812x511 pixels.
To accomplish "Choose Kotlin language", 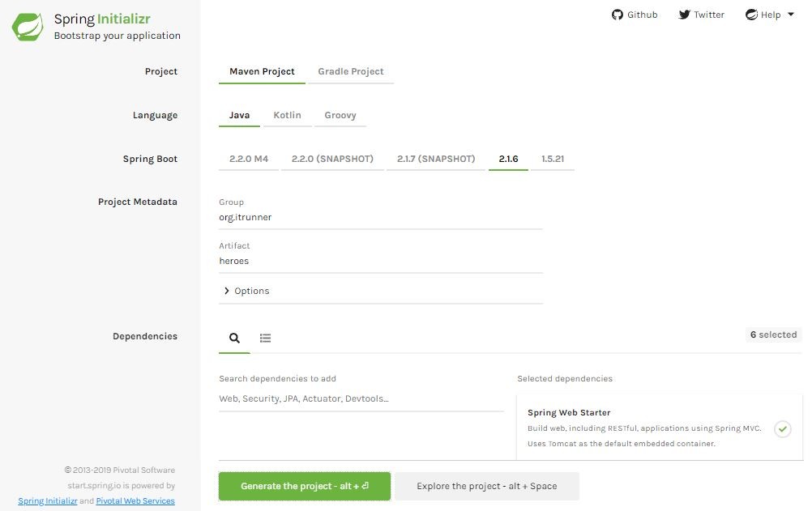I will [287, 115].
